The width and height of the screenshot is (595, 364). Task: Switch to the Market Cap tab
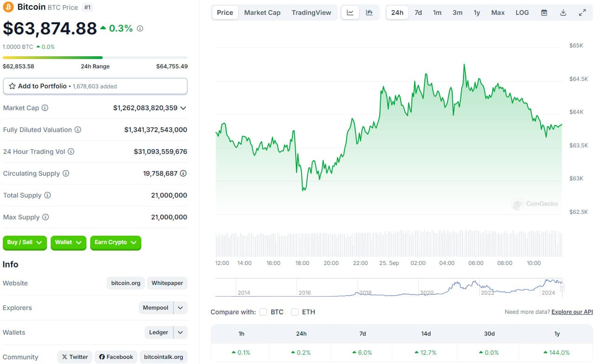coord(262,13)
